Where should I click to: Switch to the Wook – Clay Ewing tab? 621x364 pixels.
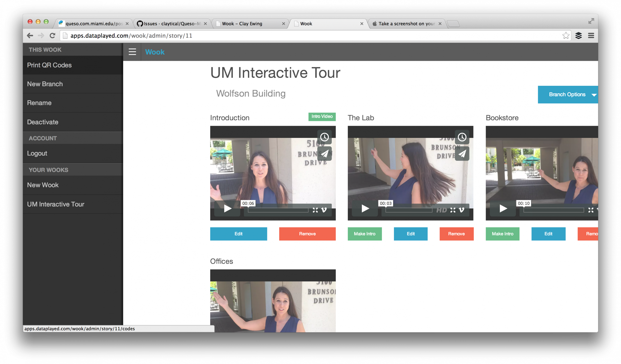(x=250, y=24)
